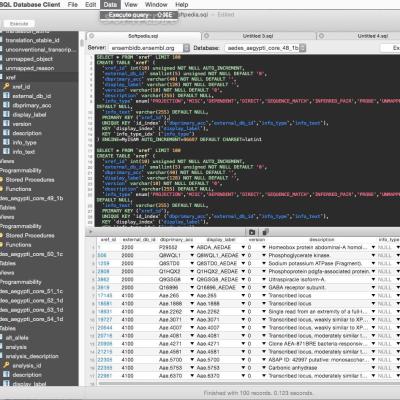Close the Untitled 4.sql tab
This screenshot has height=400, width=400.
tap(321, 36)
